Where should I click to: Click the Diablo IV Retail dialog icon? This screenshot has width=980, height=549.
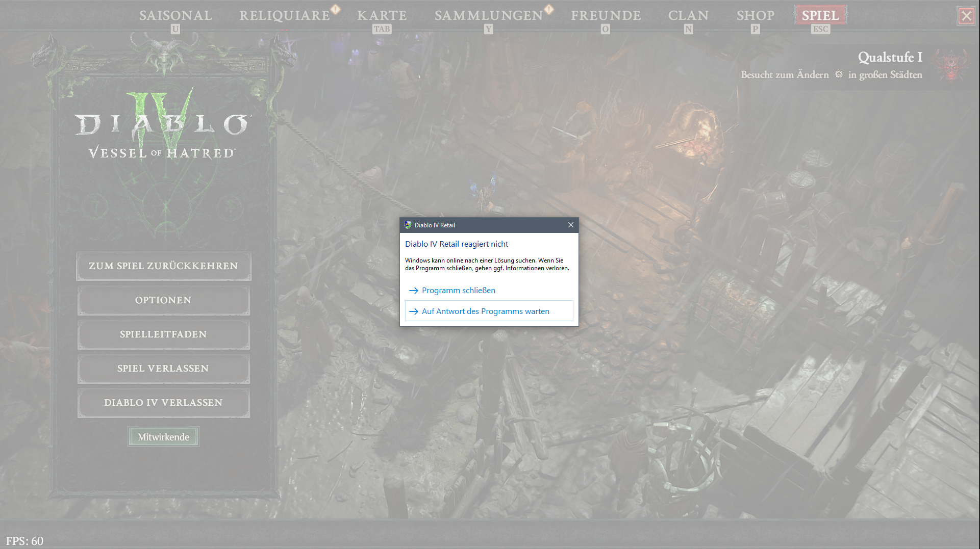tap(408, 225)
